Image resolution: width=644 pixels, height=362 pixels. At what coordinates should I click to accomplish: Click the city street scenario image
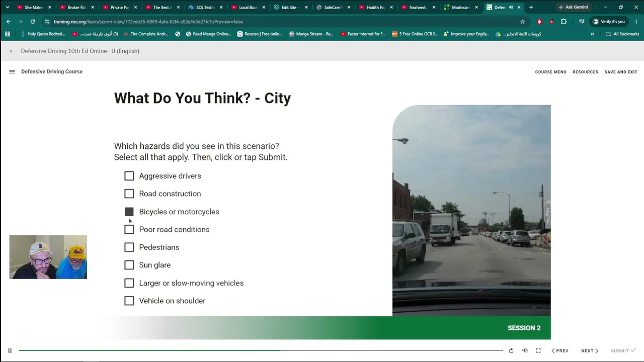[471, 210]
